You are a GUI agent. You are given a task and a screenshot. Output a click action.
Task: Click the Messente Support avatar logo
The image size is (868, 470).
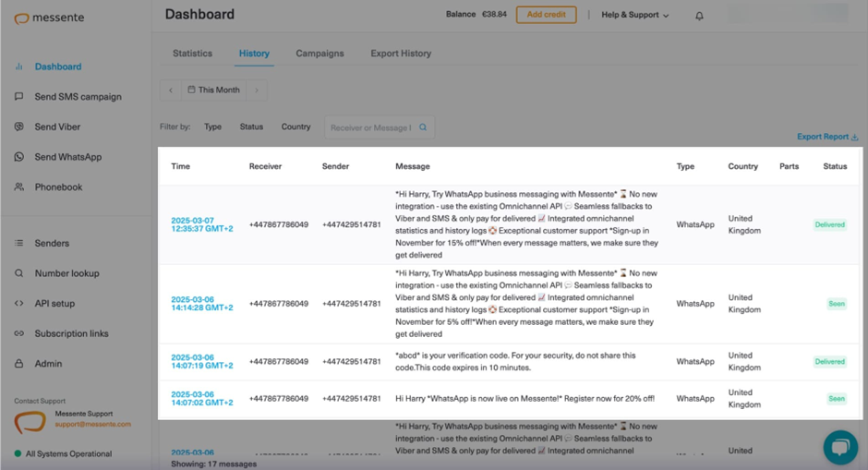click(30, 422)
